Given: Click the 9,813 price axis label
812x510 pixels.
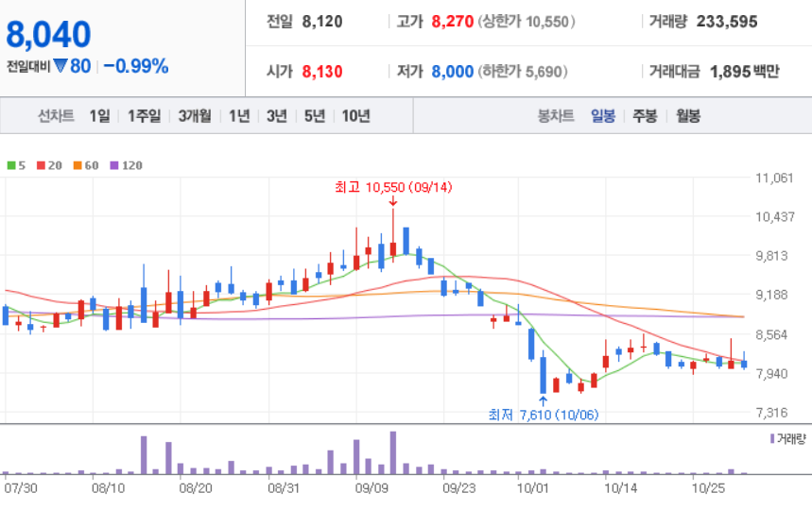Looking at the screenshot, I should pos(771,256).
